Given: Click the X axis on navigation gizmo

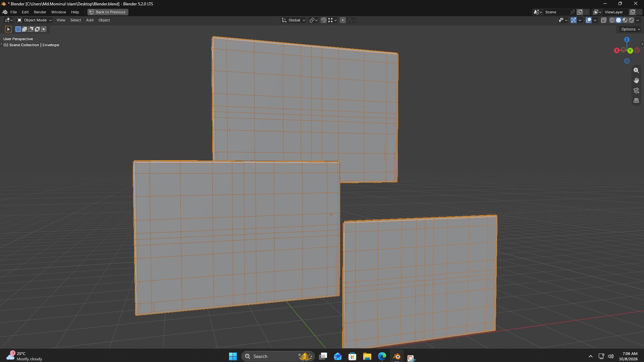Looking at the screenshot, I should coord(616,51).
